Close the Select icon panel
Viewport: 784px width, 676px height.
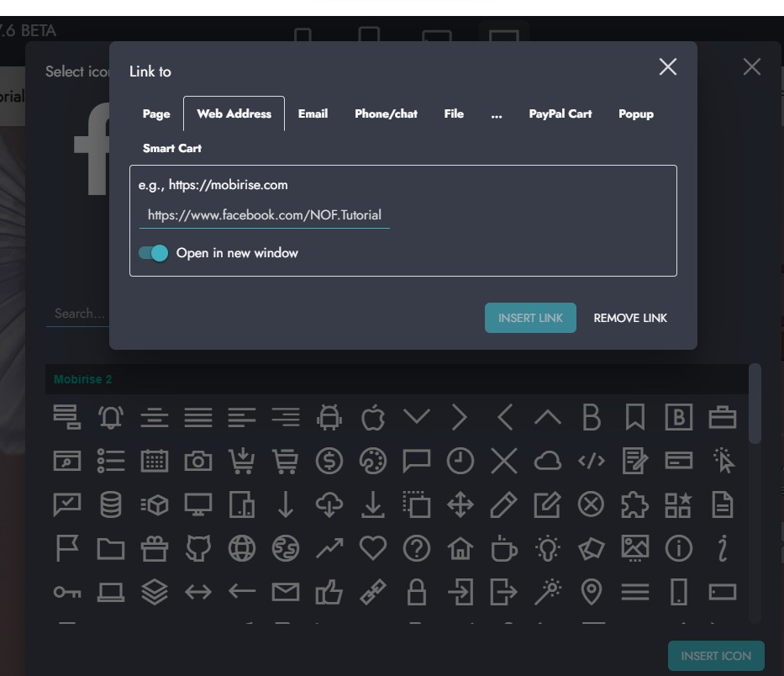tap(752, 66)
